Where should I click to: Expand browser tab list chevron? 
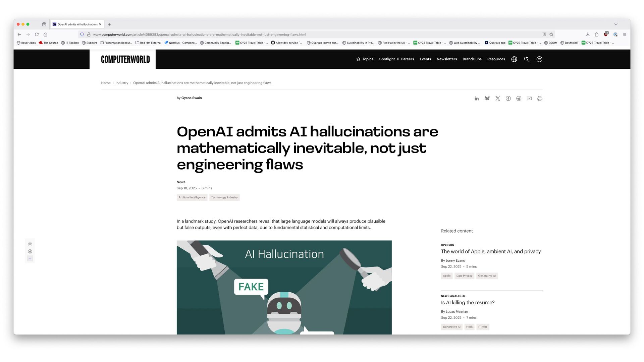tap(616, 24)
